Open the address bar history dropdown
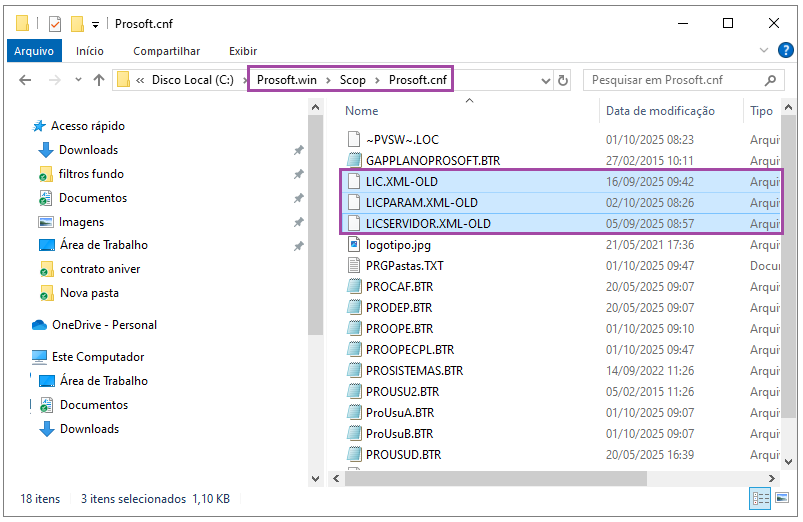803x522 pixels. pos(541,80)
